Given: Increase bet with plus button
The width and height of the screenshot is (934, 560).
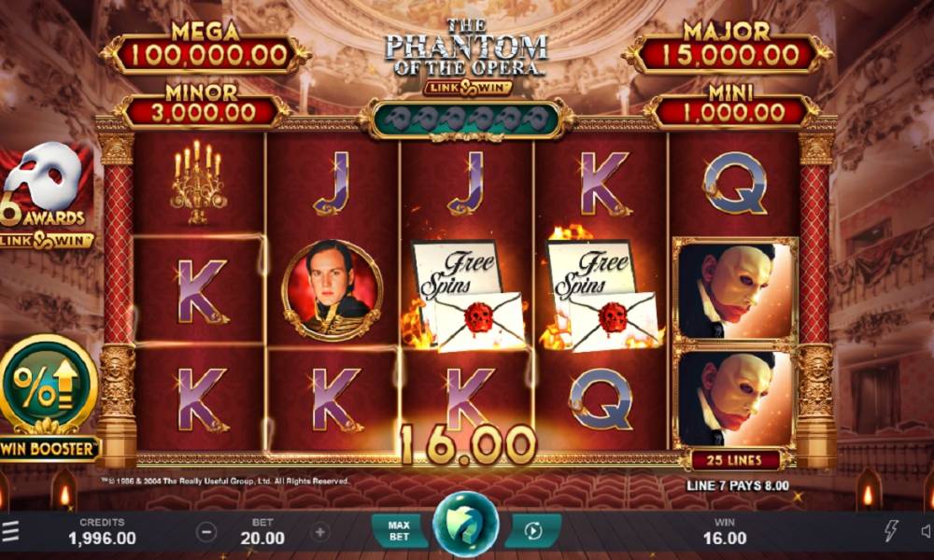Looking at the screenshot, I should (319, 531).
